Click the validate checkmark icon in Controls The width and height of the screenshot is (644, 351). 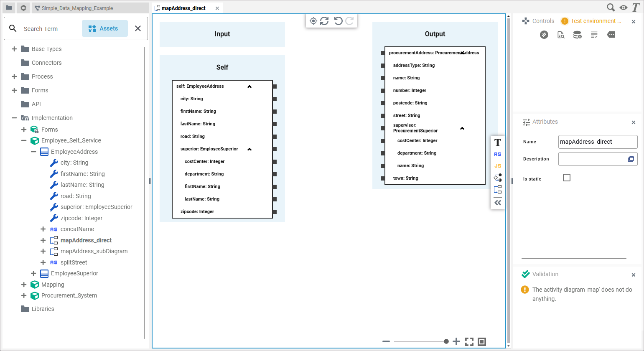click(544, 35)
